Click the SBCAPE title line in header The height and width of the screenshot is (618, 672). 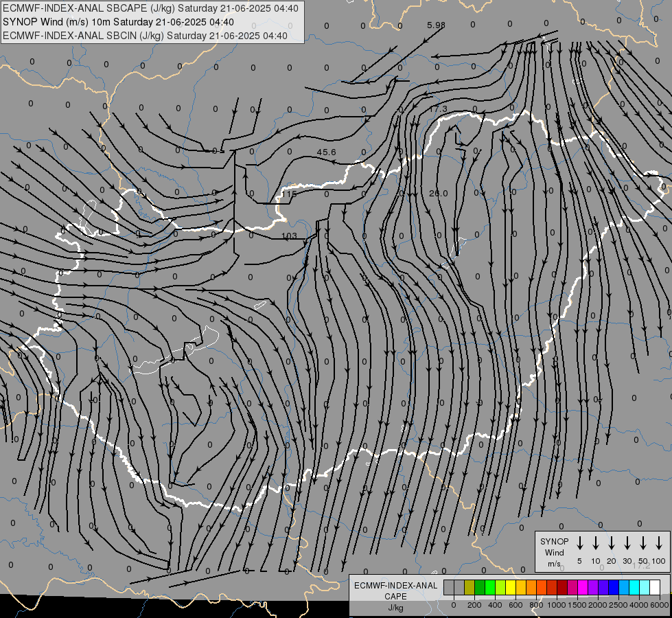[x=150, y=8]
